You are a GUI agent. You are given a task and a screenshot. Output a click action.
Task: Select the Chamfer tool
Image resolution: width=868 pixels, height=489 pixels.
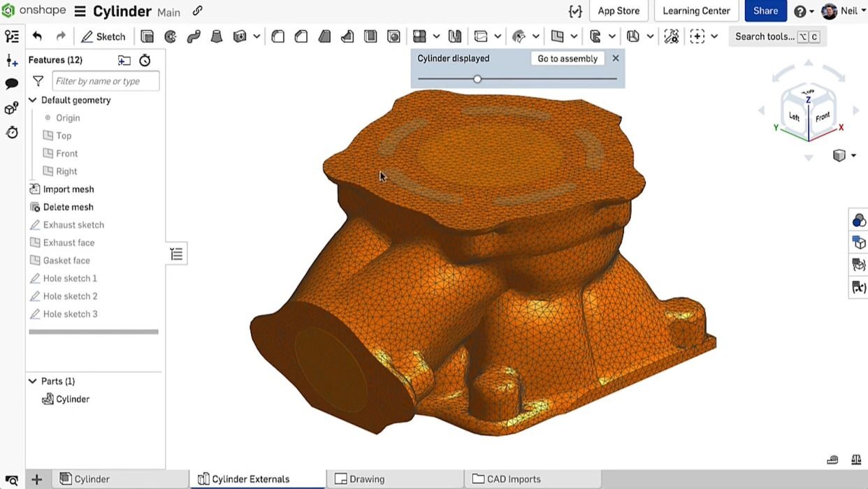coord(301,36)
